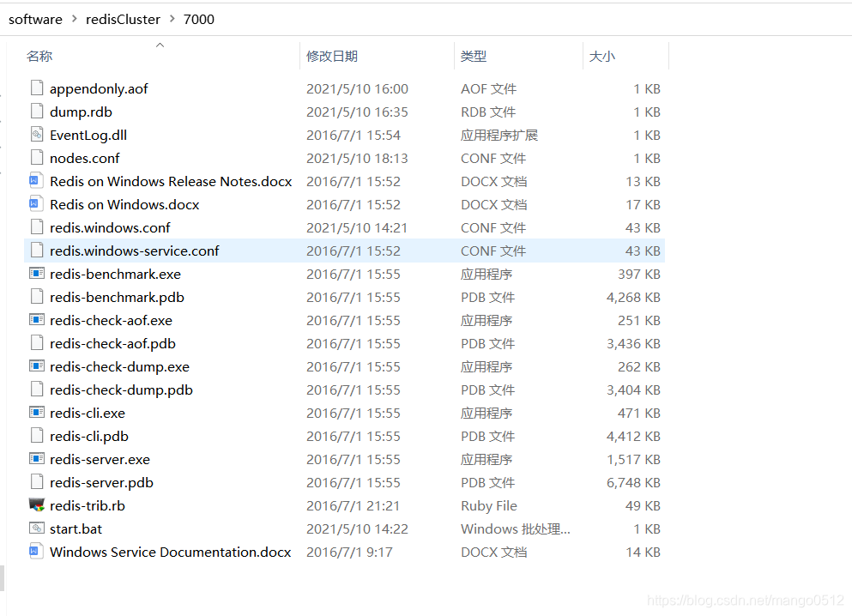Click the AOF 文件 type cell
The height and width of the screenshot is (616, 852).
[488, 88]
